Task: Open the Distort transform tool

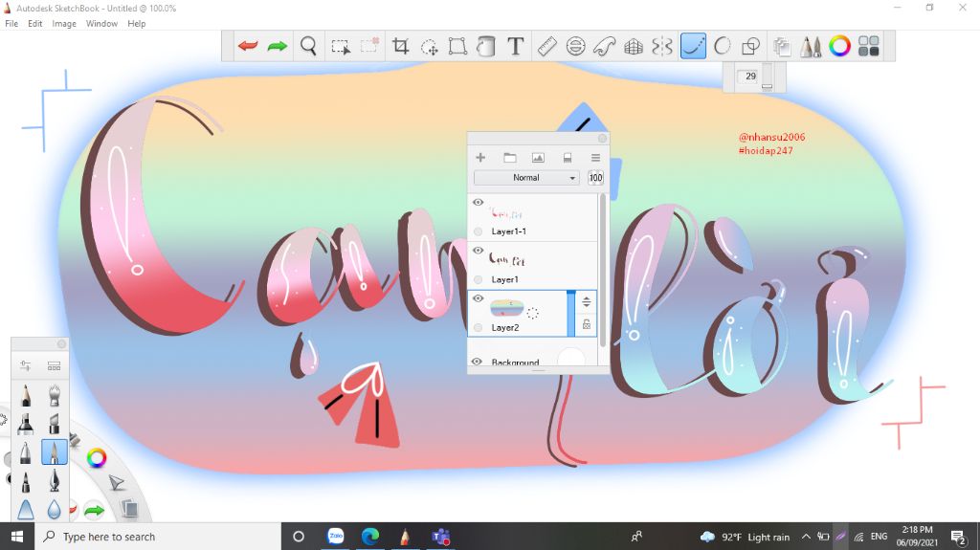Action: click(x=457, y=46)
